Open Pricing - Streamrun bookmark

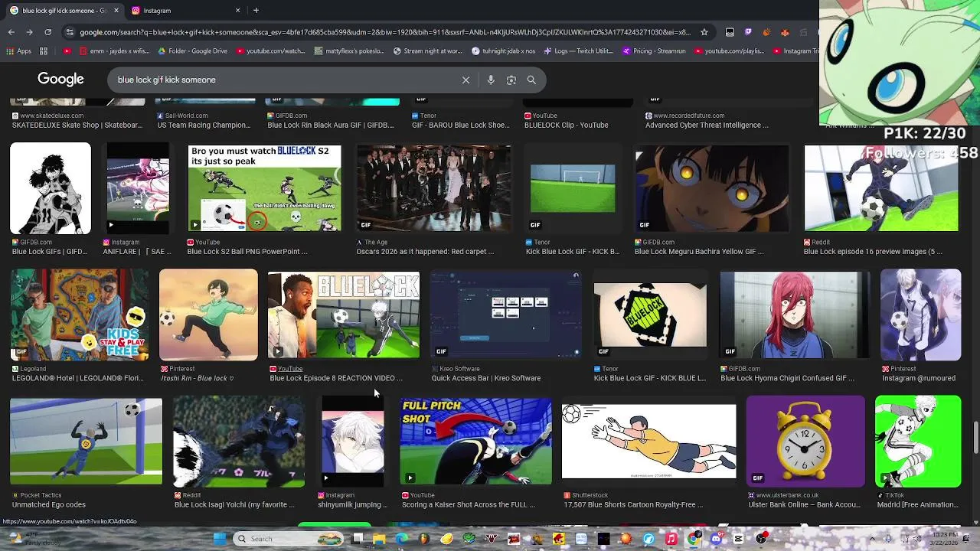[655, 51]
